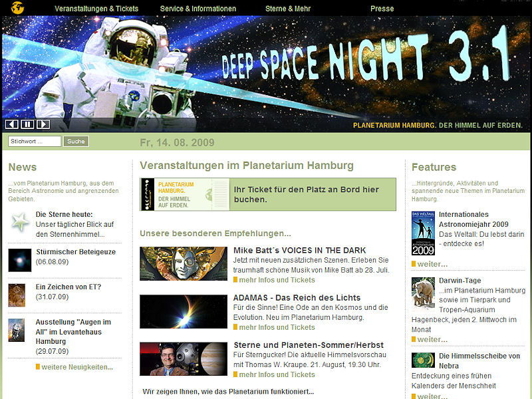The width and height of the screenshot is (532, 399).
Task: Open the Presse menu item
Action: (382, 9)
